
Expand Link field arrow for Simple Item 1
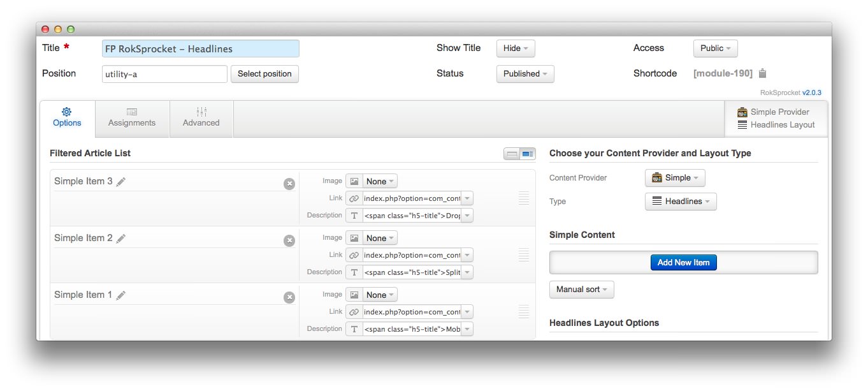click(x=467, y=312)
